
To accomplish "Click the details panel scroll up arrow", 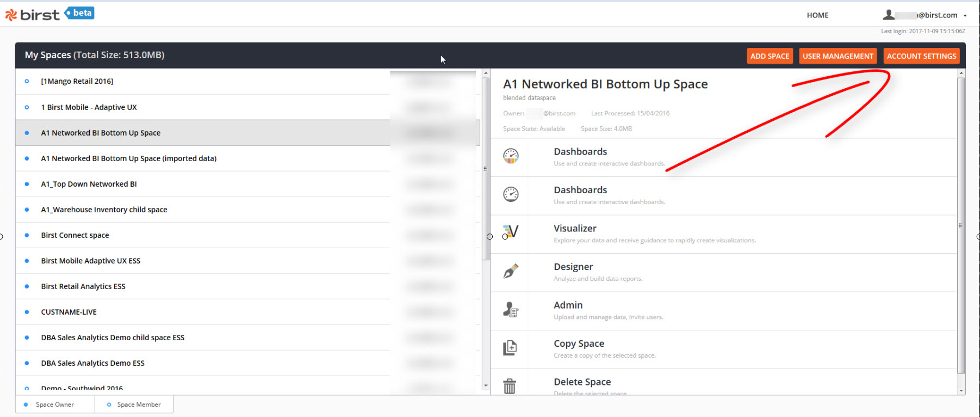I will [x=961, y=73].
